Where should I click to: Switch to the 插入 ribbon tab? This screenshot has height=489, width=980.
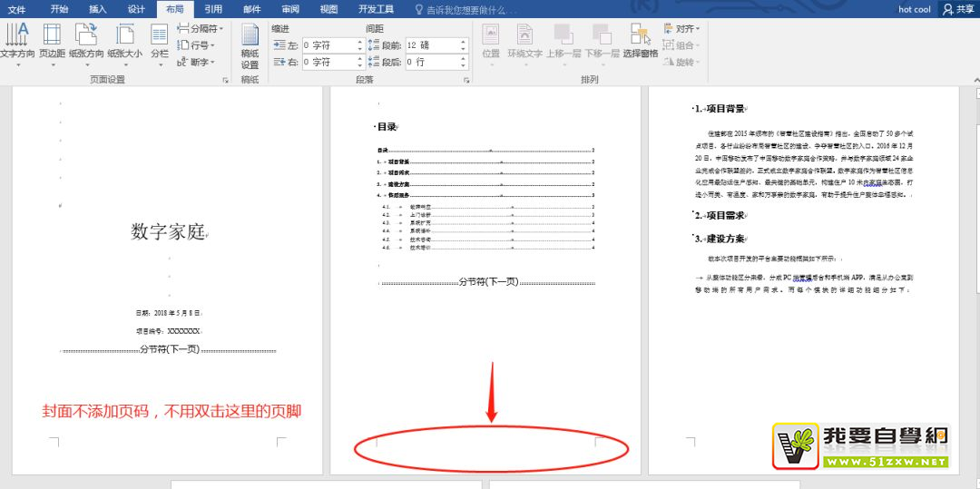[97, 9]
